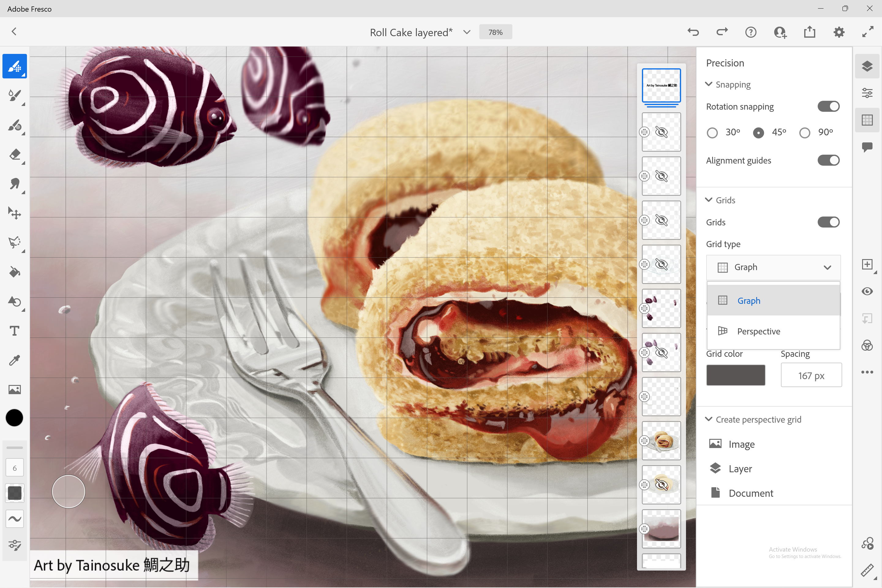Open the Place Image tool
The height and width of the screenshot is (588, 882).
[15, 390]
